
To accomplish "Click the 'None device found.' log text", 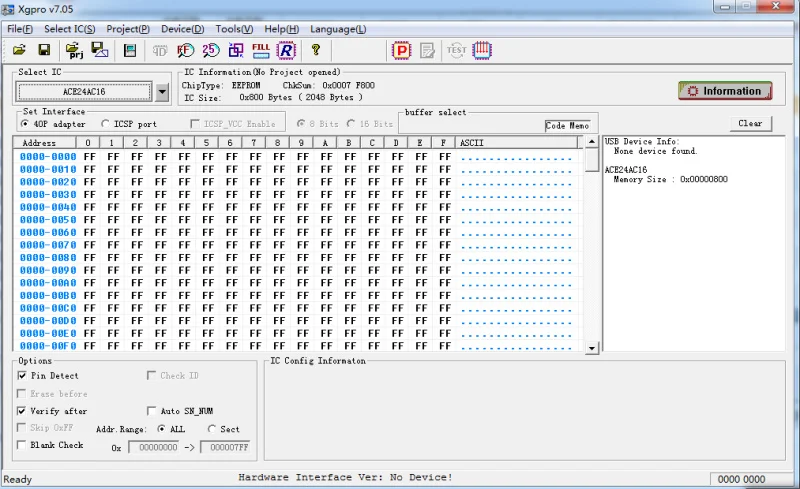I will 655,151.
